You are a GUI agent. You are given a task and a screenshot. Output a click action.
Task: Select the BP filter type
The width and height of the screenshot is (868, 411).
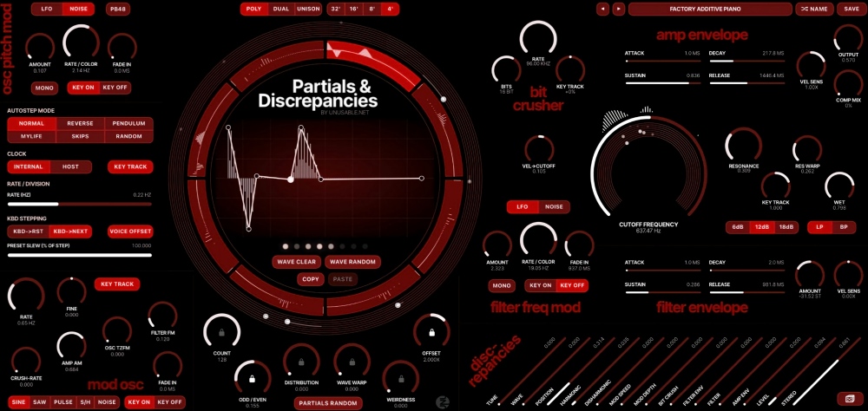pos(844,227)
